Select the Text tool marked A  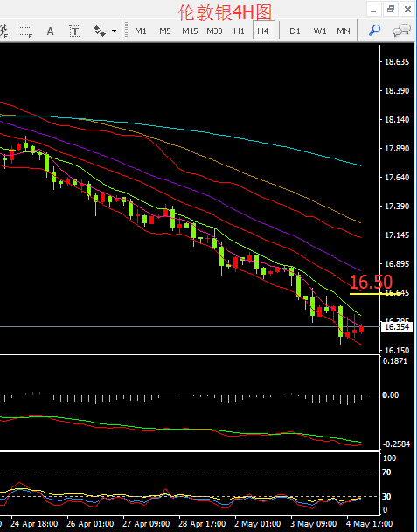tap(50, 31)
